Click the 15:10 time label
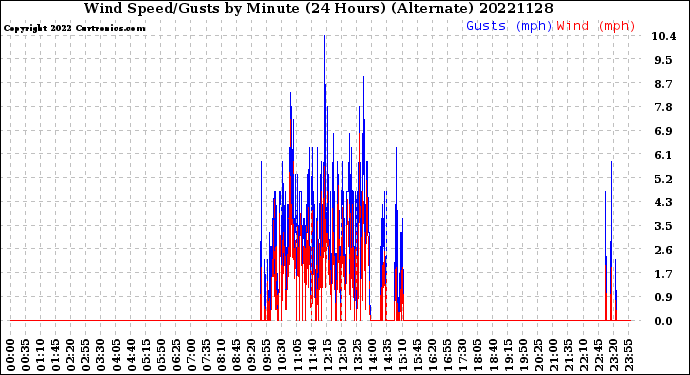Image resolution: width=690 pixels, height=375 pixels. click(402, 354)
